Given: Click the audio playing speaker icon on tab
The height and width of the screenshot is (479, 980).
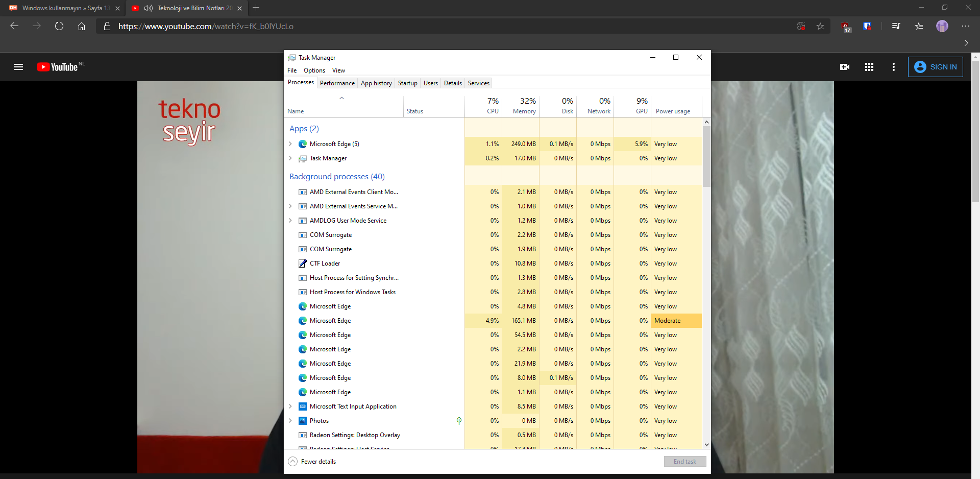Looking at the screenshot, I should click(x=149, y=8).
